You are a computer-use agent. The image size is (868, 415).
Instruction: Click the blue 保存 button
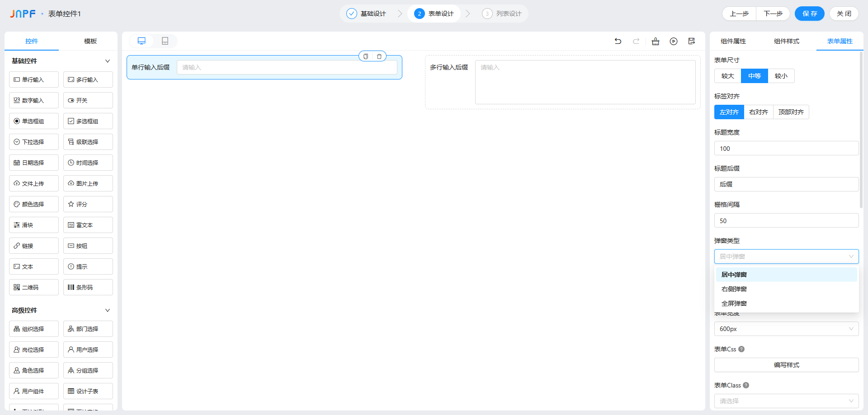[810, 14]
